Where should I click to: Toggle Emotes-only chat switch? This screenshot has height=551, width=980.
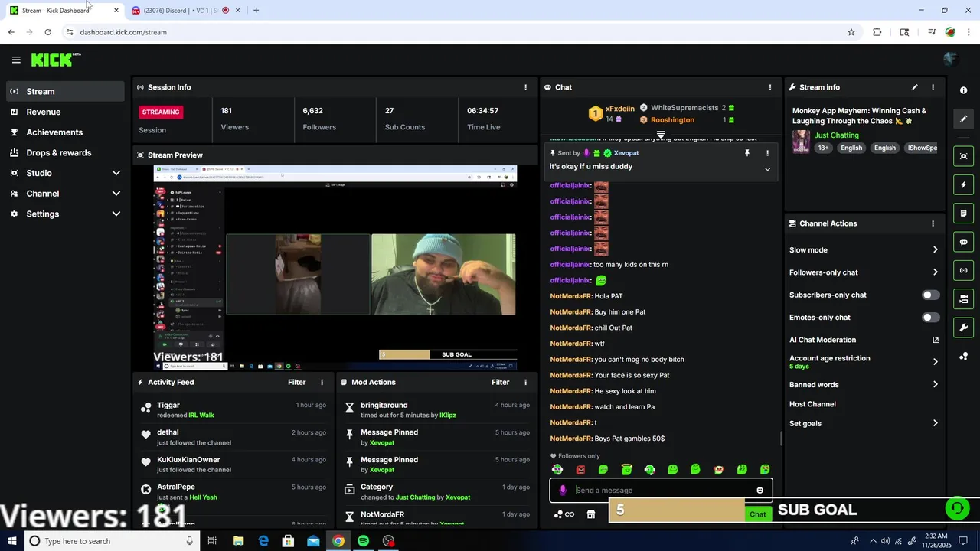point(930,317)
